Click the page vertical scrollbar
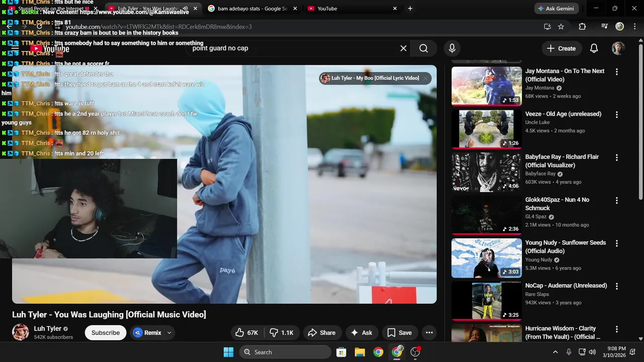Image resolution: width=644 pixels, height=362 pixels. coord(640,121)
